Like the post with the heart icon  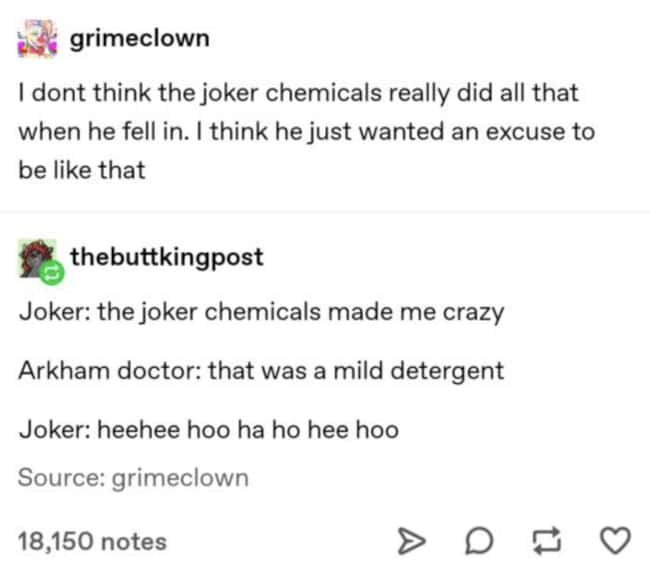(x=616, y=540)
